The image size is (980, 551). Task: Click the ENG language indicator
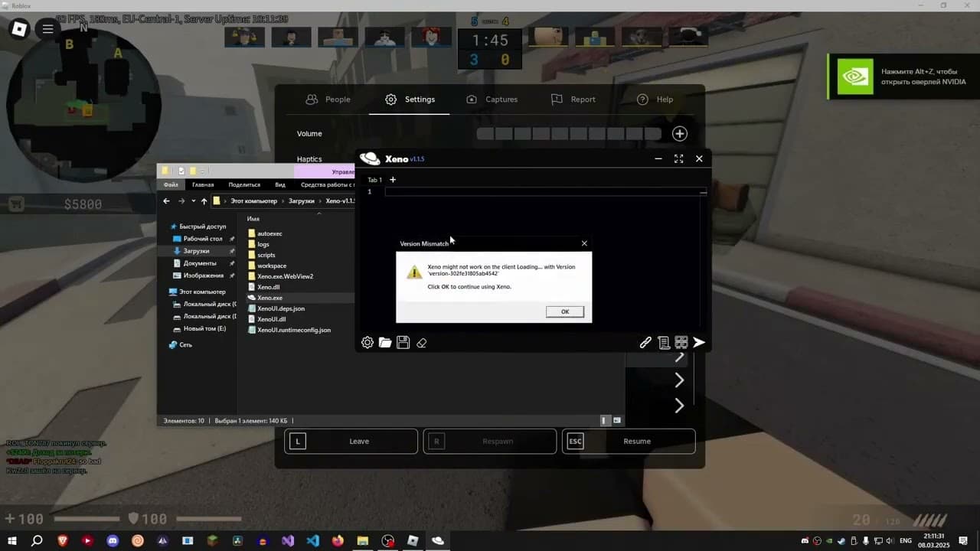905,540
